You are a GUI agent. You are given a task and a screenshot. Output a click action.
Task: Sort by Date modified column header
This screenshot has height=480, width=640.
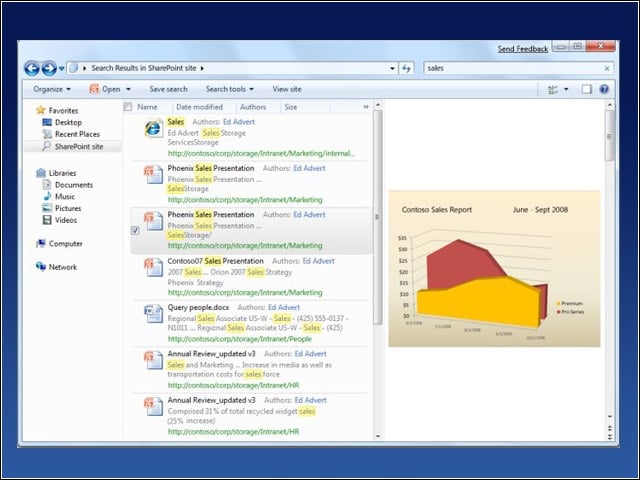tap(199, 107)
